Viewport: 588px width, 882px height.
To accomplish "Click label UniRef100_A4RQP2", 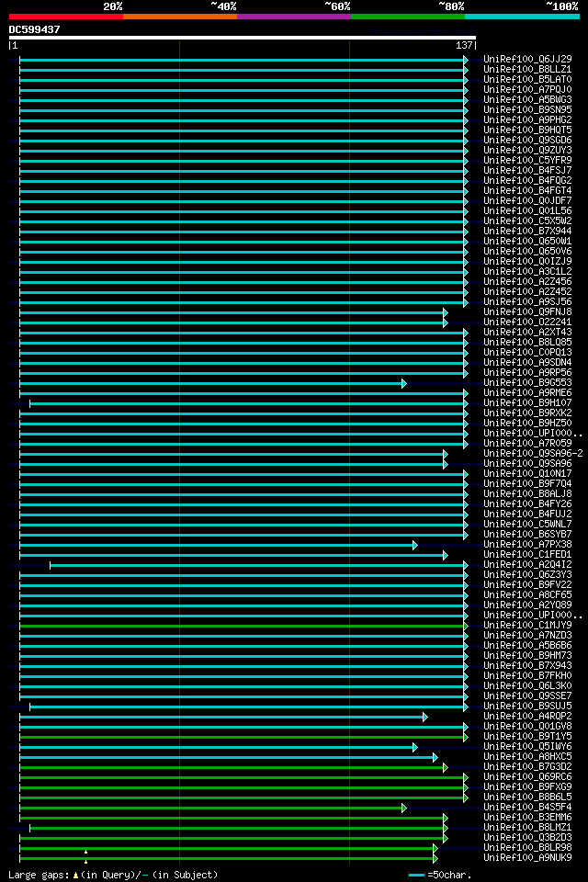I will [527, 717].
